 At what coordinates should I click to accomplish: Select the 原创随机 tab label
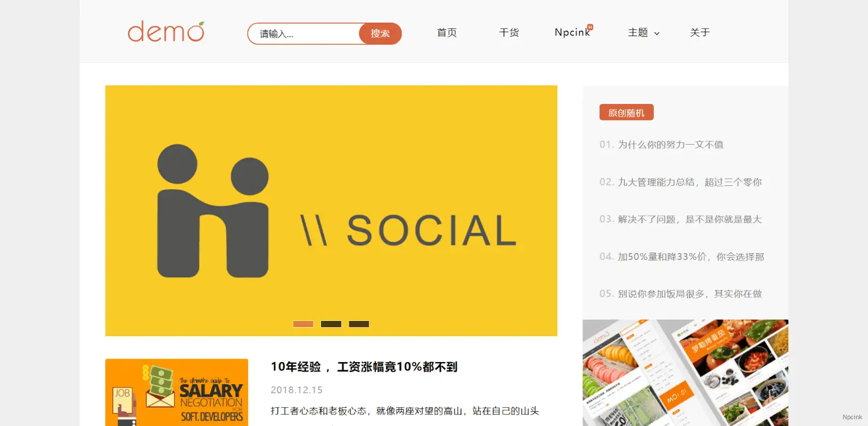click(626, 112)
